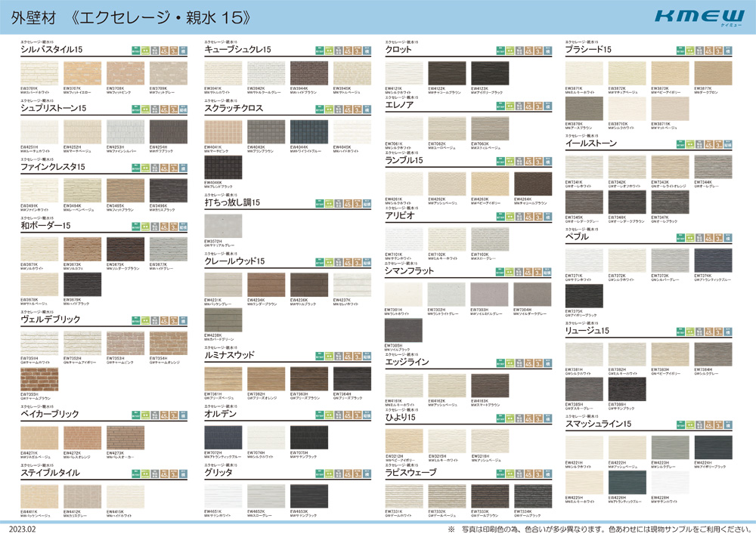
Task: Select the EW7063K gray-beige swatch
Action: pos(490,128)
